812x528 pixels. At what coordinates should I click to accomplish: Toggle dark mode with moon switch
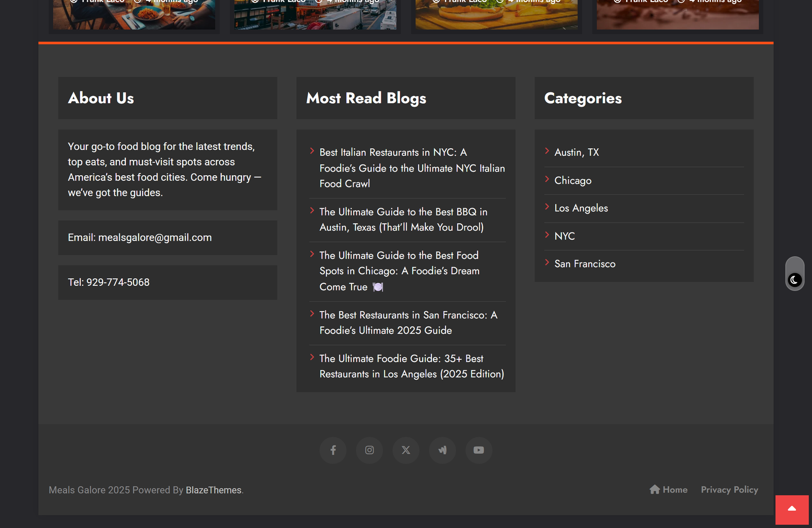[794, 280]
